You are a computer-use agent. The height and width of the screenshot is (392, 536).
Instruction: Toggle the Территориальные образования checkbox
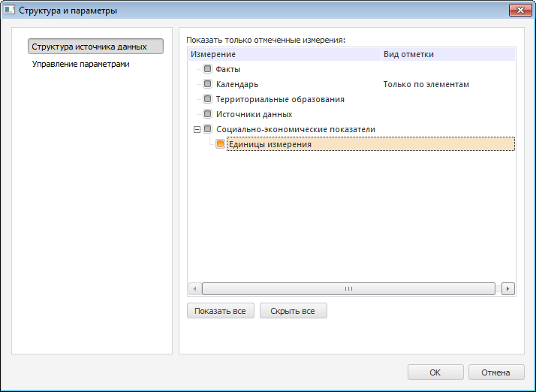[x=208, y=99]
